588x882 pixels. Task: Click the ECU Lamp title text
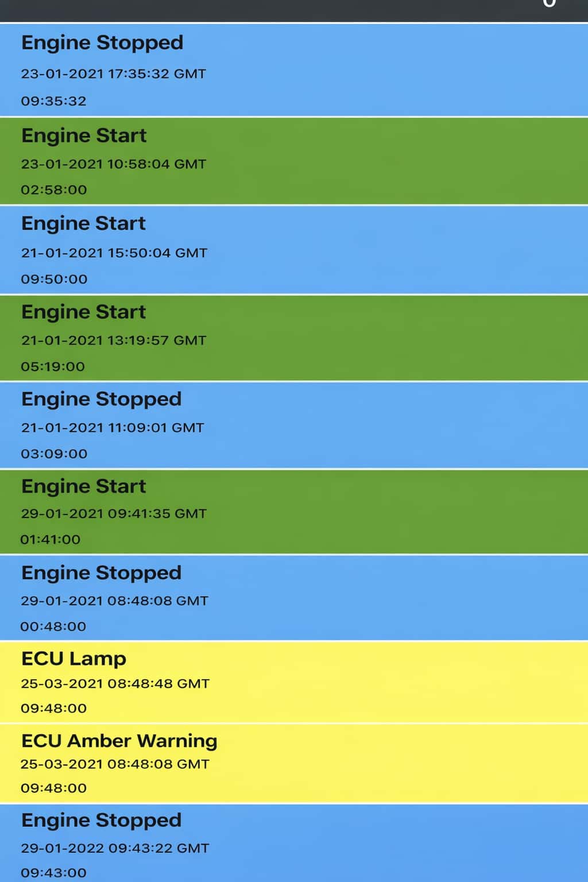[73, 658]
